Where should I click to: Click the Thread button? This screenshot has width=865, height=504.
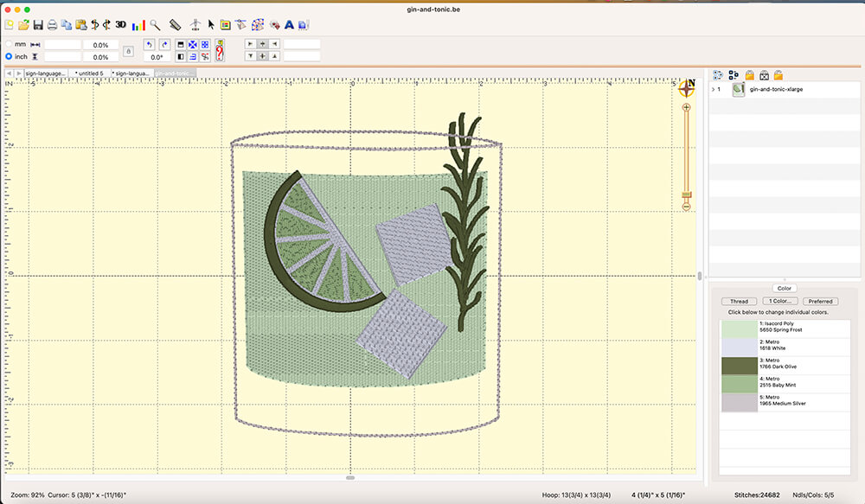pyautogui.click(x=739, y=301)
